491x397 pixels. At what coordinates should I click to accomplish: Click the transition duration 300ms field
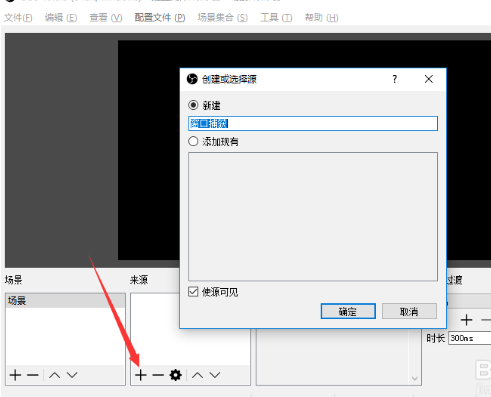pyautogui.click(x=470, y=338)
